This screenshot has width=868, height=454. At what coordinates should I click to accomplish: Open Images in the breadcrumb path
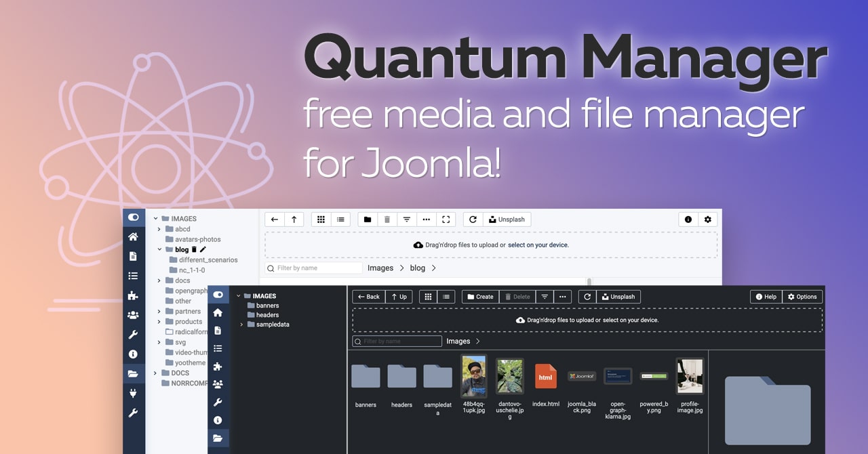[380, 268]
